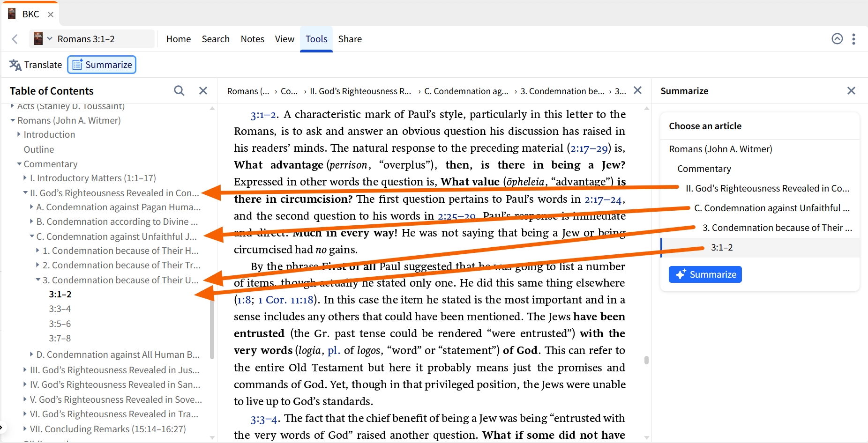Open the 3:1–2 verse link heading

263,115
